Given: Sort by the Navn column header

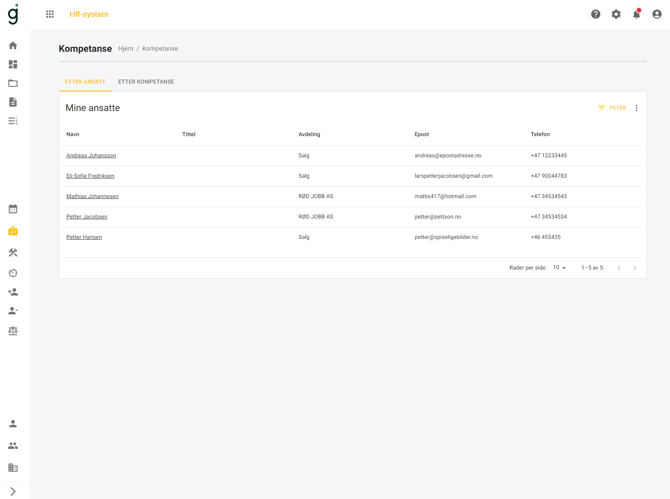Looking at the screenshot, I should pos(73,134).
